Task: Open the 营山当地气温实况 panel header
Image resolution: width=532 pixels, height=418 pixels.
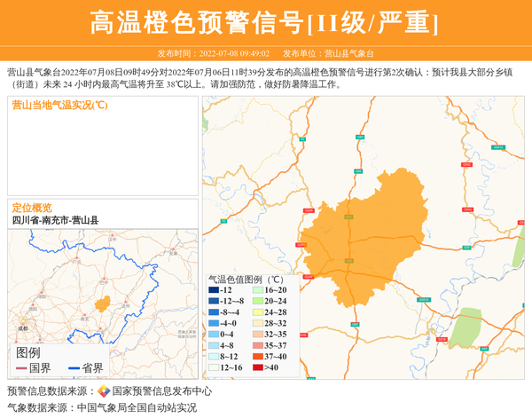Action: [59, 106]
